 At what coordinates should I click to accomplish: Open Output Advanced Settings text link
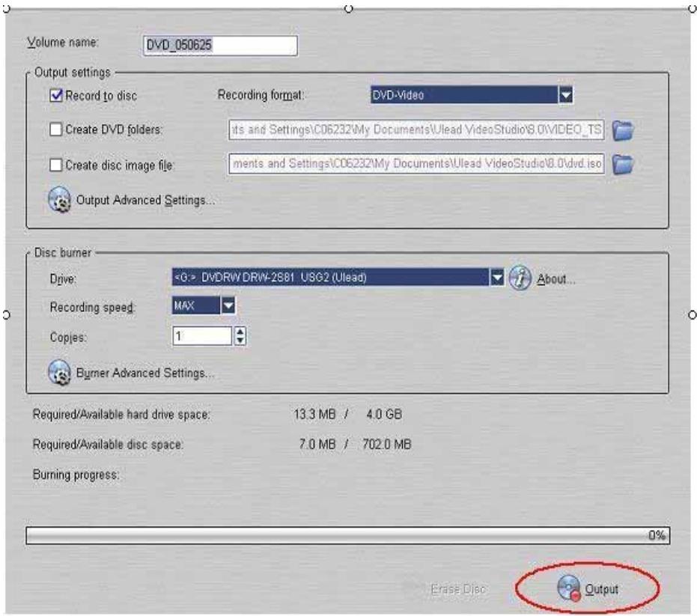145,201
